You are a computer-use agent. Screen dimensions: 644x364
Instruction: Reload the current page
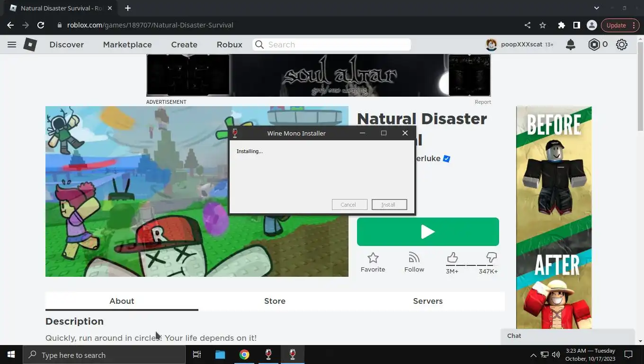(x=41, y=25)
